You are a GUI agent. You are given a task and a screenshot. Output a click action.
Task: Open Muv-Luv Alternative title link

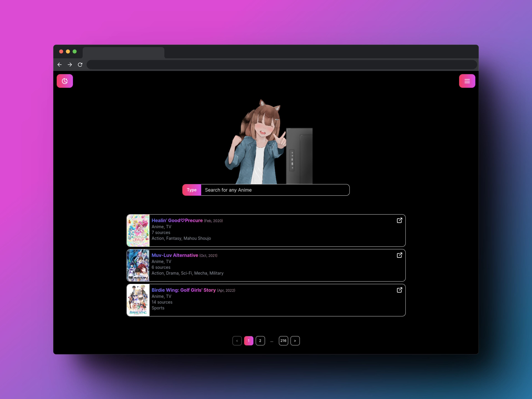[175, 255]
